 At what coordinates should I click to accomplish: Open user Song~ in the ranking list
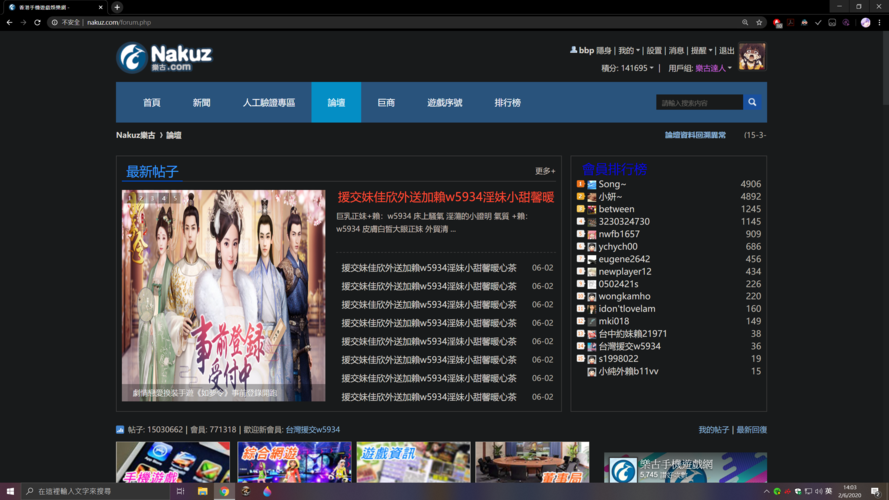click(612, 184)
